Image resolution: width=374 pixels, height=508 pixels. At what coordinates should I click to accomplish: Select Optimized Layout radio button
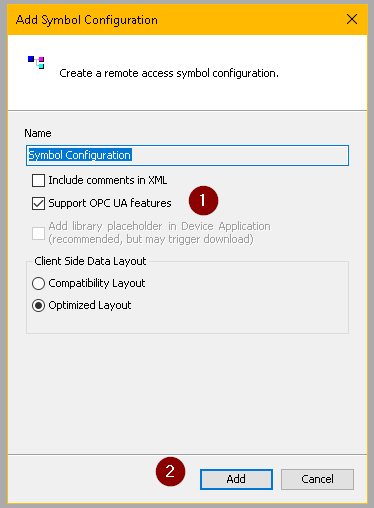pos(39,305)
